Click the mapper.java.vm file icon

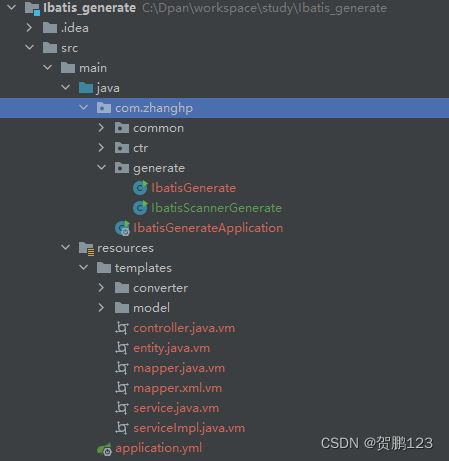[122, 368]
